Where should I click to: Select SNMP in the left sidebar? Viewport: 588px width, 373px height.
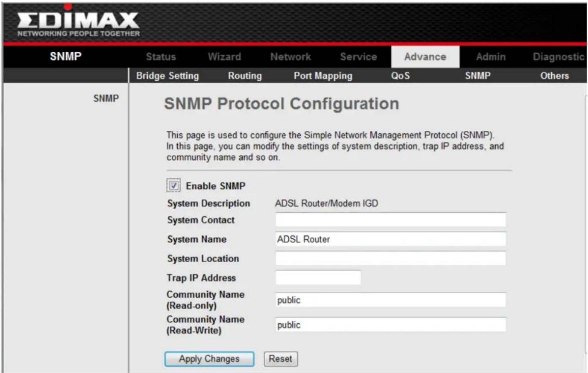(106, 98)
